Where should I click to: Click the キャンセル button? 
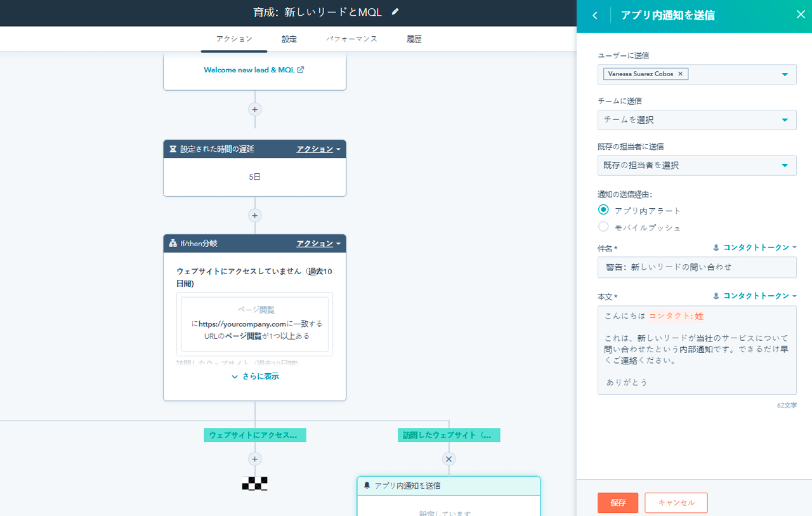coord(676,503)
